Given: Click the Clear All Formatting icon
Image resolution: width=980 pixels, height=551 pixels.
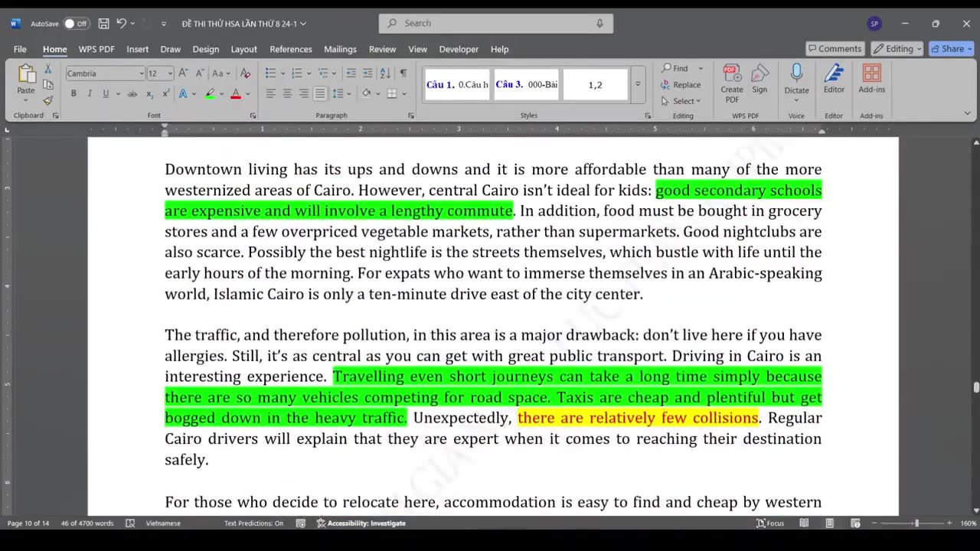Looking at the screenshot, I should (x=245, y=73).
